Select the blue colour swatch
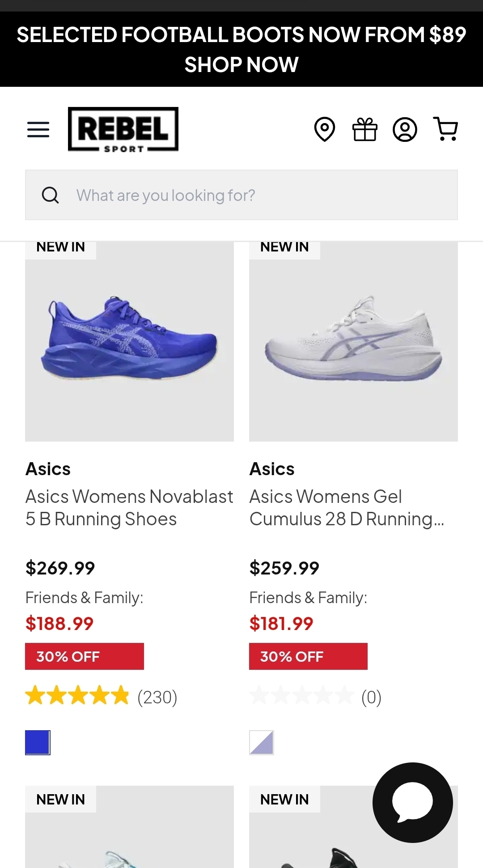 point(38,743)
